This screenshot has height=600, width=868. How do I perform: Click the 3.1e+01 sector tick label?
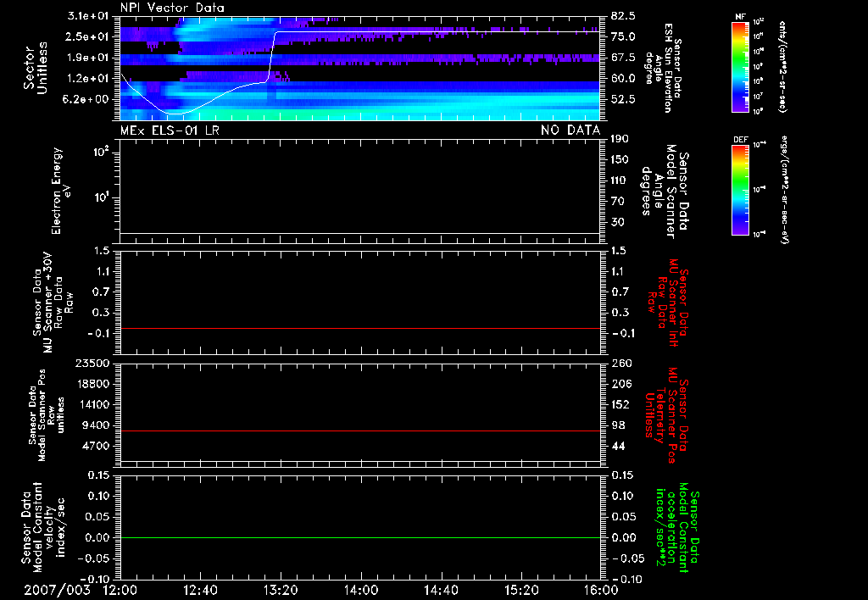(87, 16)
